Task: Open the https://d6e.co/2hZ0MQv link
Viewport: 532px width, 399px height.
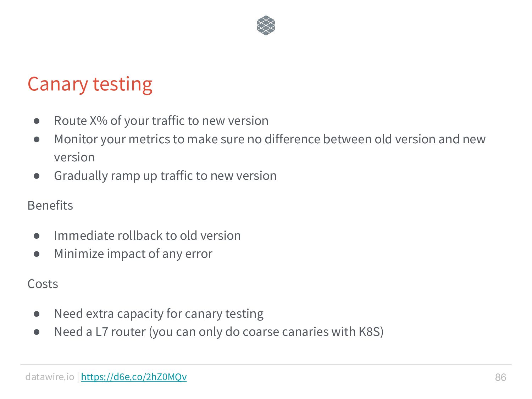Action: [134, 377]
